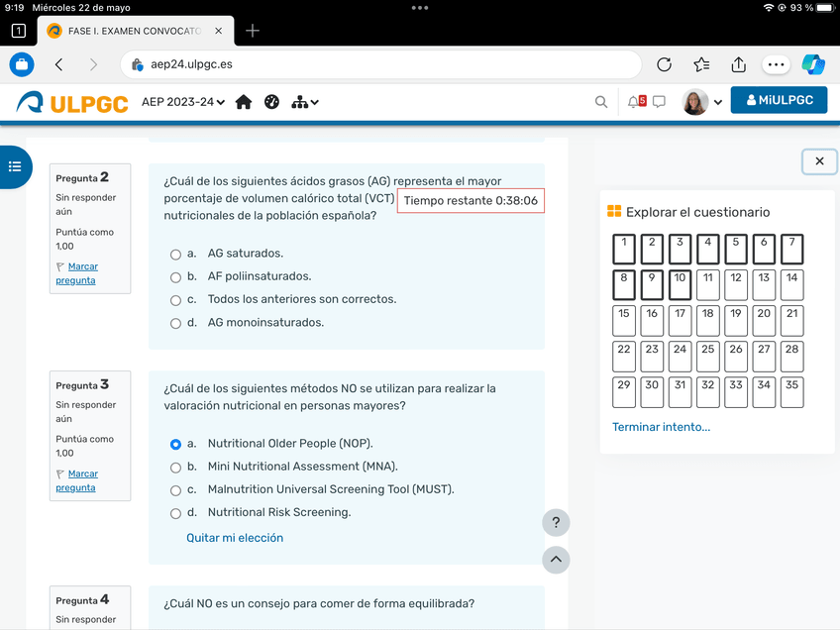Image resolution: width=840 pixels, height=630 pixels.
Task: Click Quitar mi elección under Pregunta 3
Action: click(x=235, y=536)
